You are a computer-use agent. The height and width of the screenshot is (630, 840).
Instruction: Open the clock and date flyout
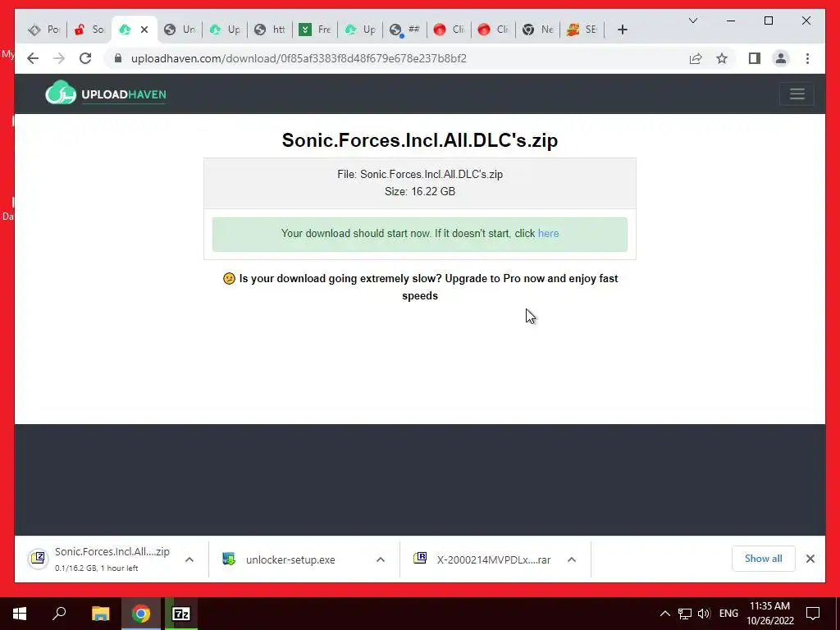coord(769,614)
